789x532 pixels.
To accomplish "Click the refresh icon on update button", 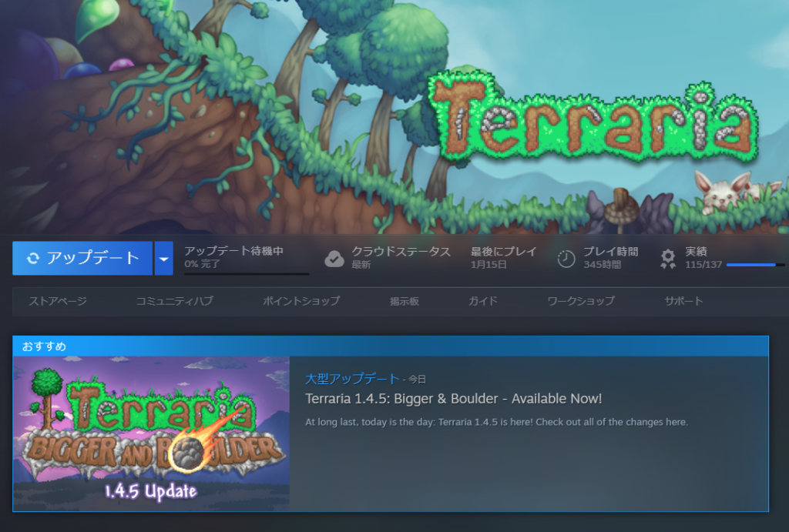I will pos(32,259).
